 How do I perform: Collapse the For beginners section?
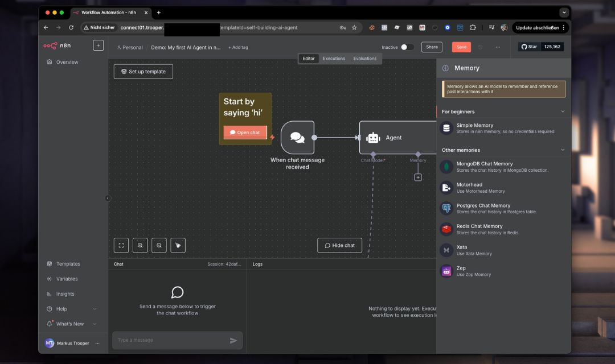563,111
